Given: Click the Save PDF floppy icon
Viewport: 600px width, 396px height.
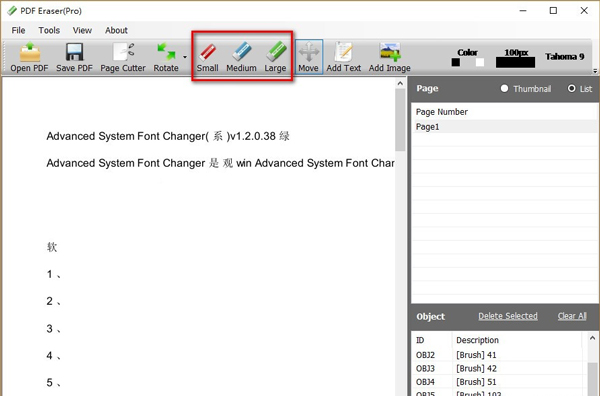Looking at the screenshot, I should tap(74, 57).
